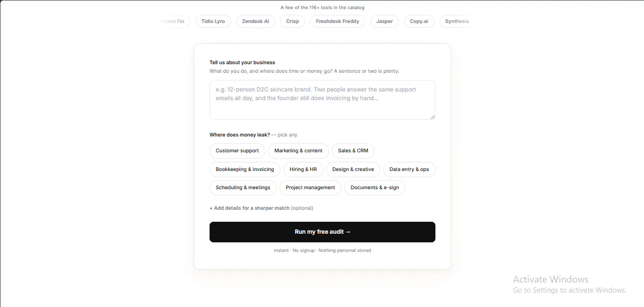
Task: Expand Add details for a sharper match
Action: (x=261, y=208)
